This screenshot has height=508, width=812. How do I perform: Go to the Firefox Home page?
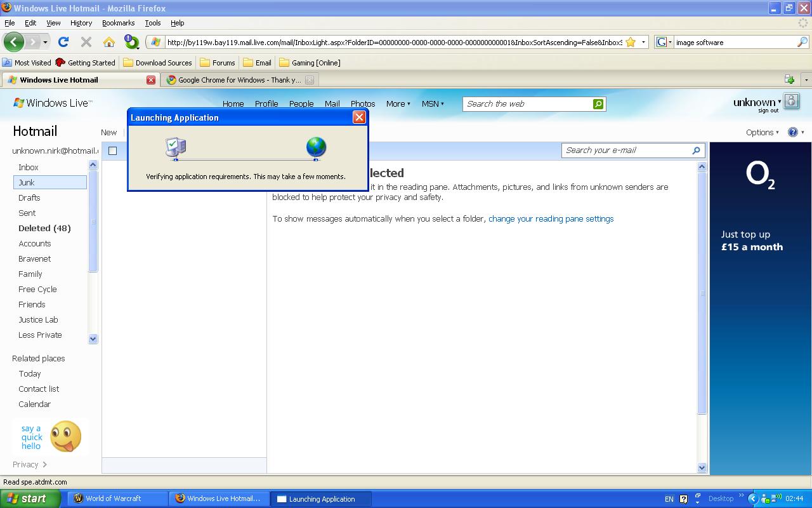pyautogui.click(x=109, y=42)
